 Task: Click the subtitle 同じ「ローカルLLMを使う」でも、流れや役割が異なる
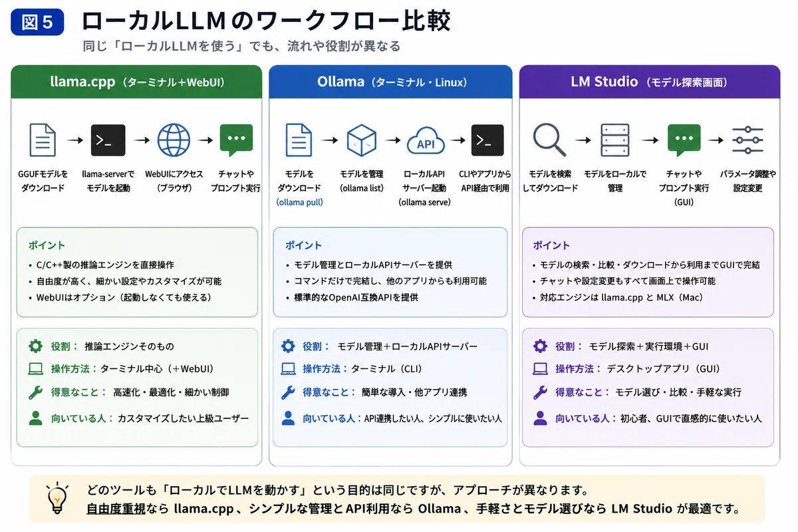click(241, 47)
